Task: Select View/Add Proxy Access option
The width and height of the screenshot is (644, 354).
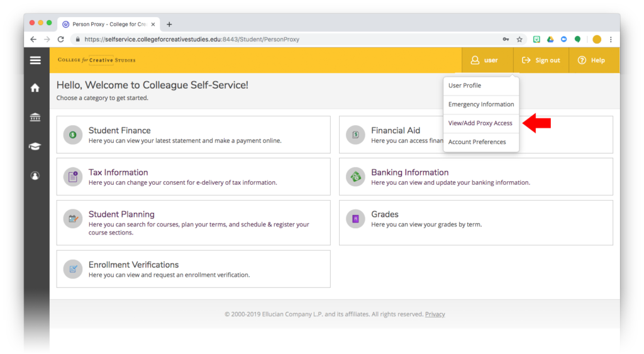Action: (x=480, y=123)
